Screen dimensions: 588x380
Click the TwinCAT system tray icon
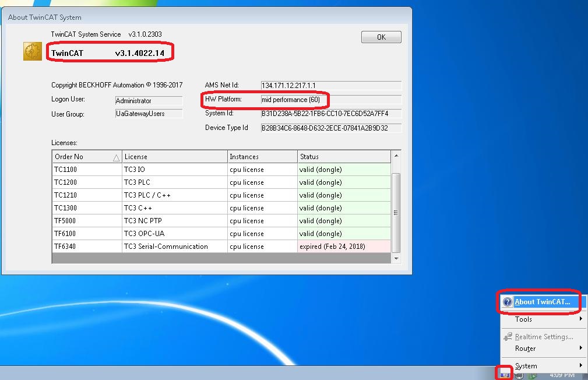tap(505, 375)
